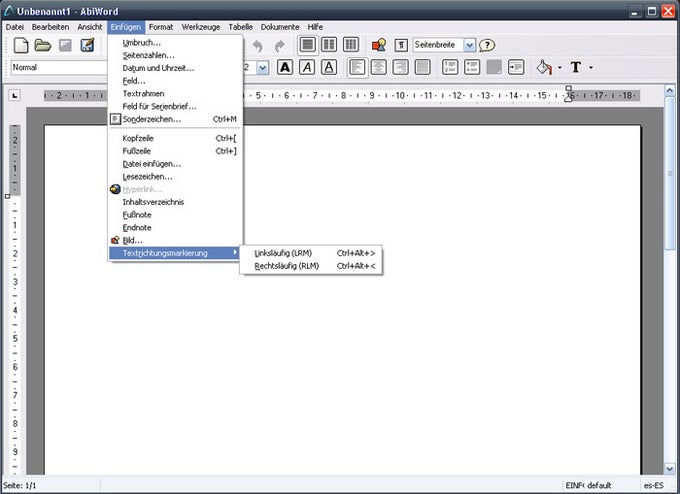This screenshot has width=680, height=494.
Task: Toggle italic formatting
Action: pyautogui.click(x=307, y=67)
